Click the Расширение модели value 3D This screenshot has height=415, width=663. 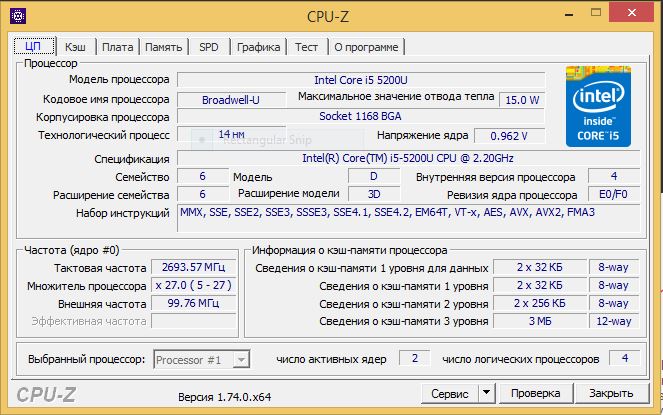click(x=374, y=194)
